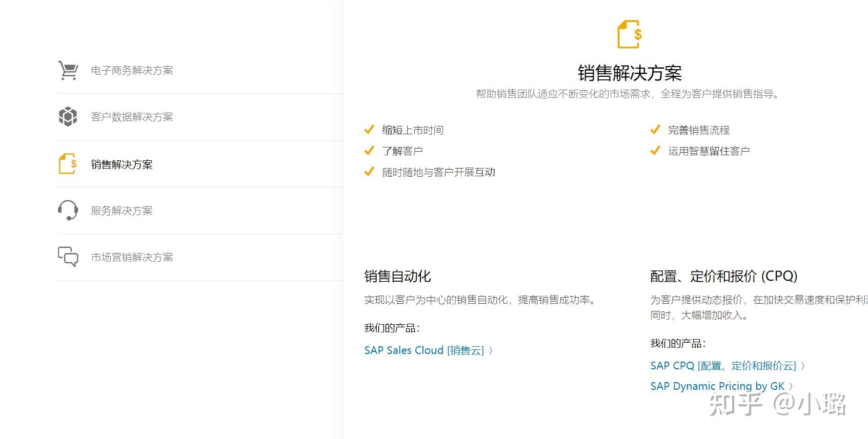
Task: Open SAP Sales Cloud [销售云] link
Action: click(x=424, y=350)
